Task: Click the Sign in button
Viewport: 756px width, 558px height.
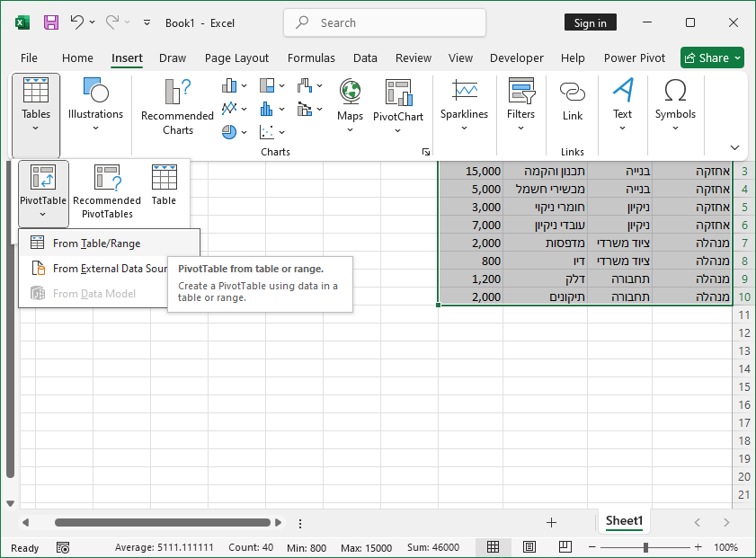Action: pyautogui.click(x=590, y=22)
